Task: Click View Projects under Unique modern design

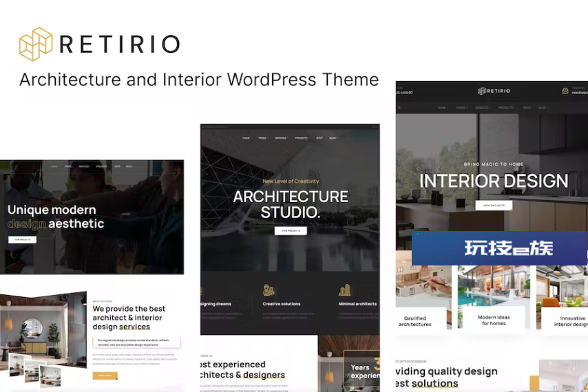Action: click(22, 239)
